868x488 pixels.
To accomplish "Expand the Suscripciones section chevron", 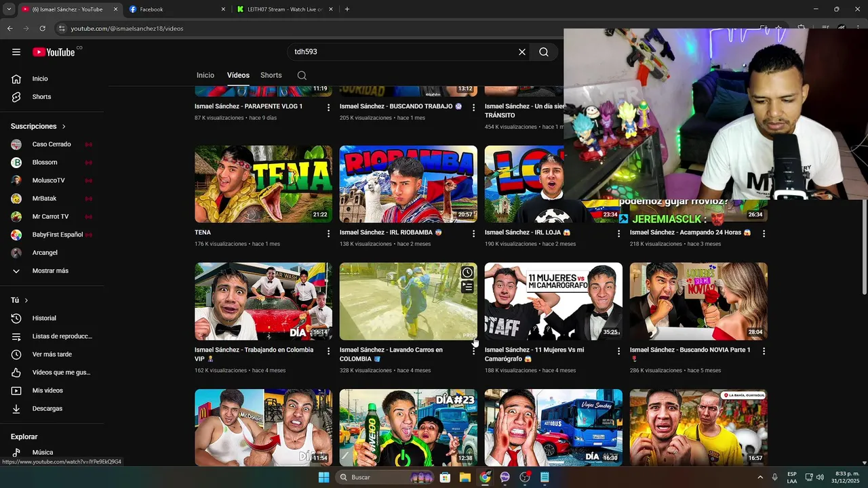I will (64, 127).
